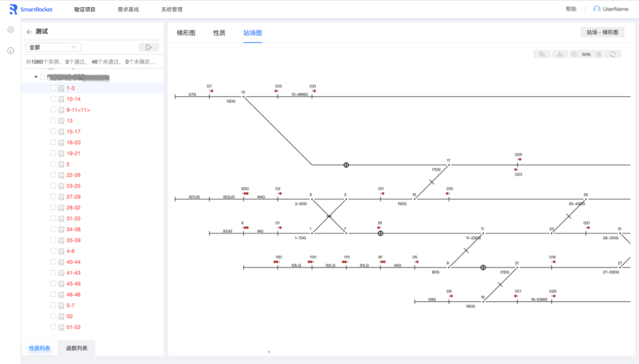Collapse the test case group tree node
This screenshot has width=639, height=364.
(x=35, y=76)
